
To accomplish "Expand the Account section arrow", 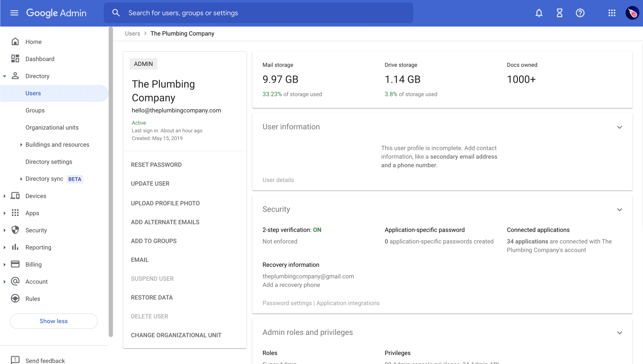I will [4, 282].
